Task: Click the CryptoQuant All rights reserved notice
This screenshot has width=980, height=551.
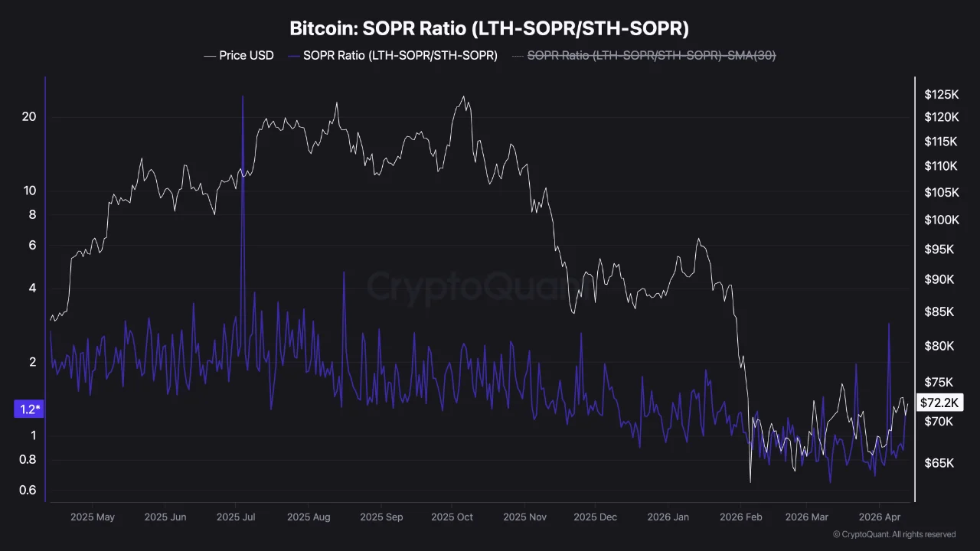Action: click(x=893, y=534)
